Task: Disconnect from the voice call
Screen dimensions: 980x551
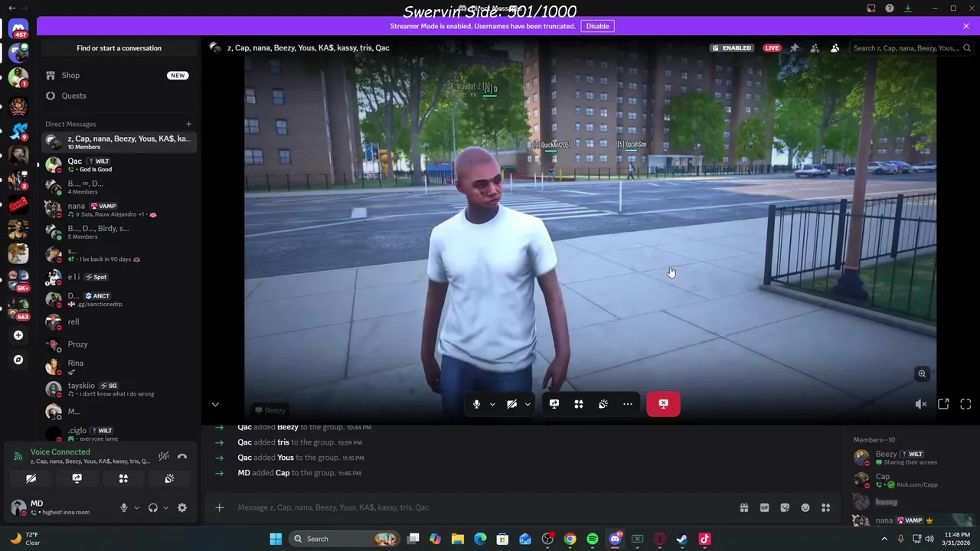Action: click(x=182, y=457)
